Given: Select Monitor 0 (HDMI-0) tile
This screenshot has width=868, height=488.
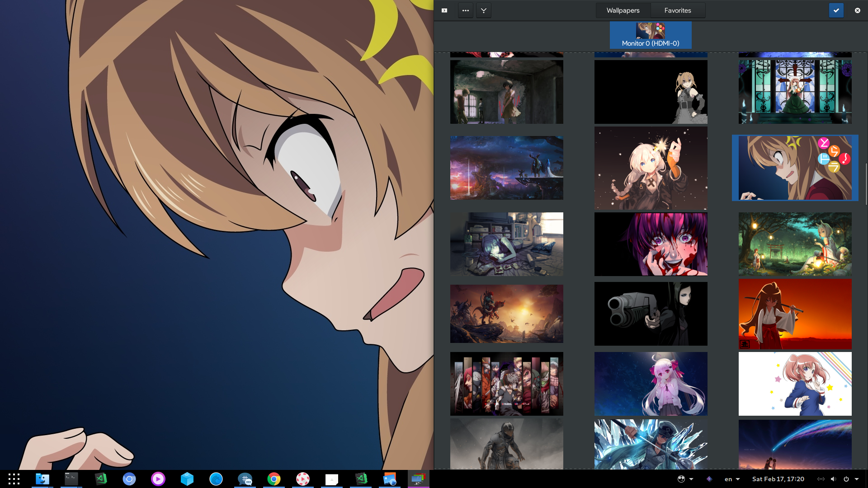Looking at the screenshot, I should coord(650,35).
